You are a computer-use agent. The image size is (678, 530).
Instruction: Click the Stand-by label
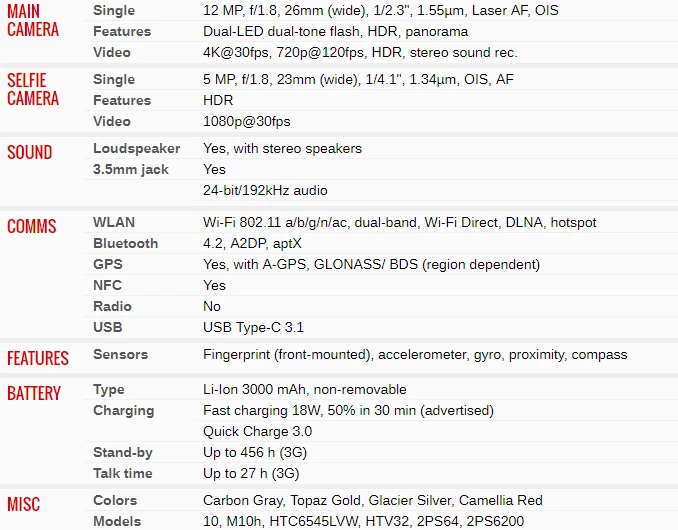[123, 452]
